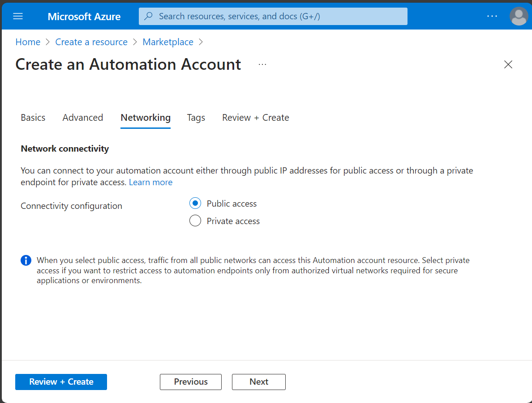Navigate to Marketplace via breadcrumb
Image resolution: width=532 pixels, height=403 pixels.
pyautogui.click(x=168, y=42)
